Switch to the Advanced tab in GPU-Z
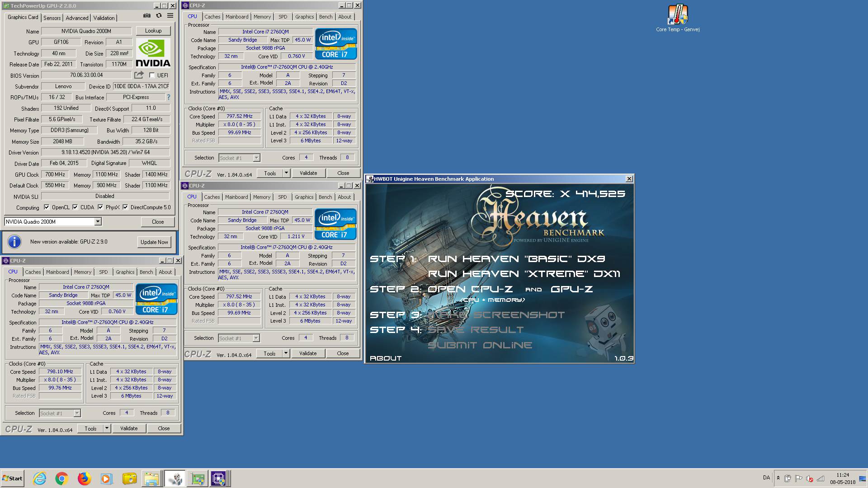868x488 pixels. (x=77, y=18)
